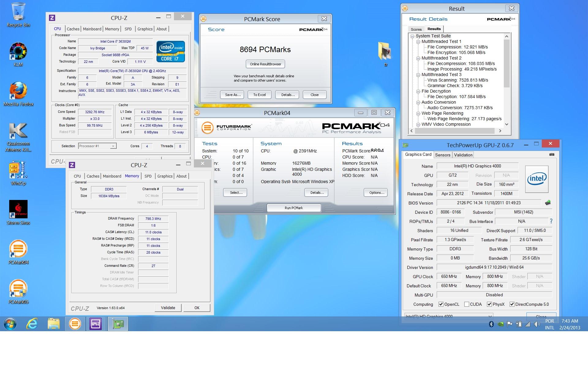Launch PCMark04 from the desktop icon

click(x=18, y=252)
